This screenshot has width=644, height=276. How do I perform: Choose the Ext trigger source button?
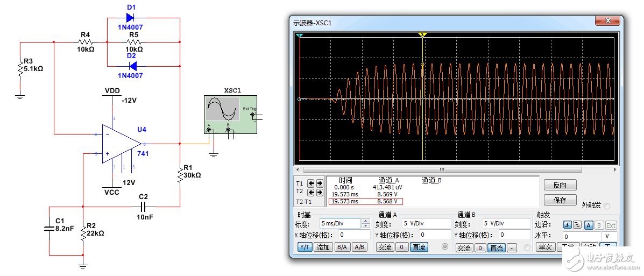point(611,225)
